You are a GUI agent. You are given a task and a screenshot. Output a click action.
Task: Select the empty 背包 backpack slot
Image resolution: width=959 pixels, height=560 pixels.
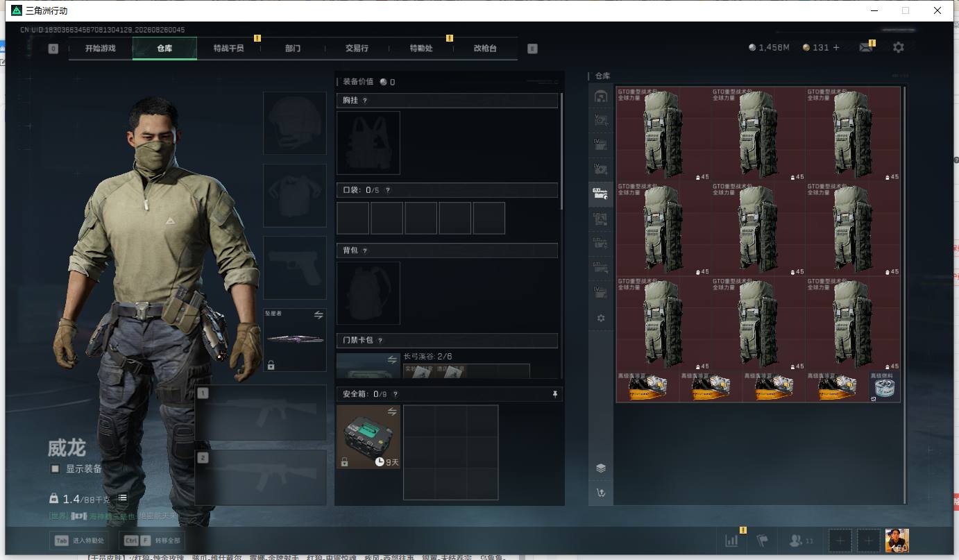click(368, 293)
